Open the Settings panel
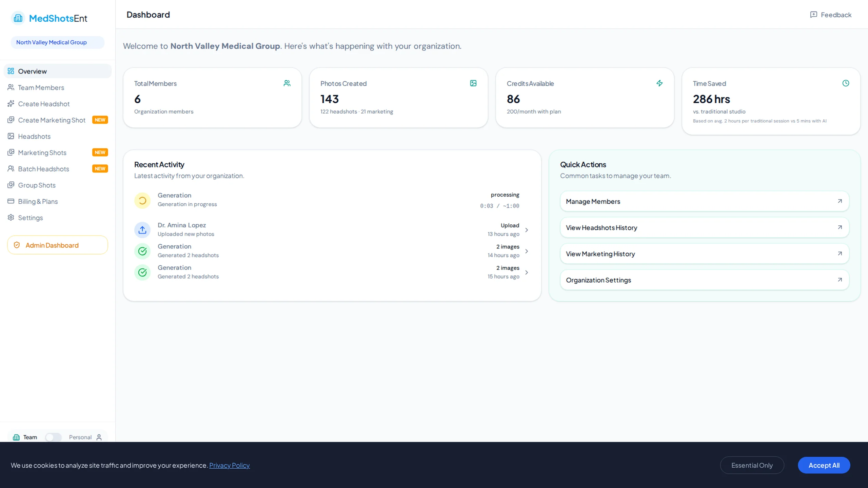 [30, 218]
